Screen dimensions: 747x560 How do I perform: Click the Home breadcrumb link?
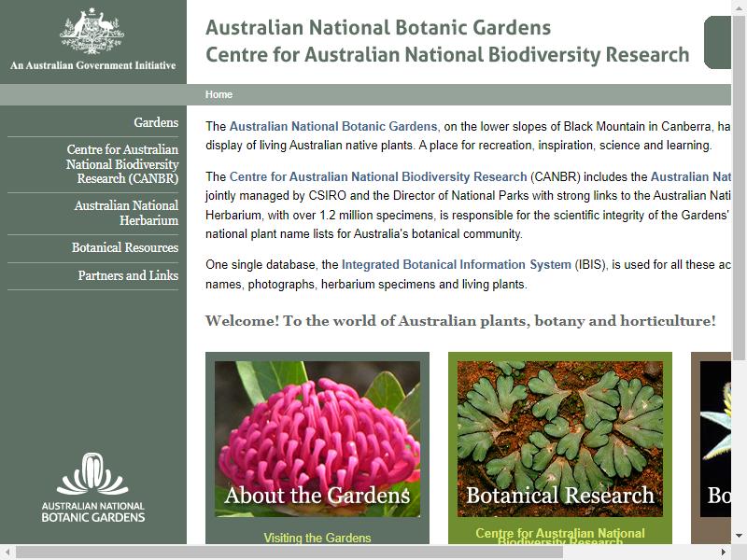click(218, 94)
